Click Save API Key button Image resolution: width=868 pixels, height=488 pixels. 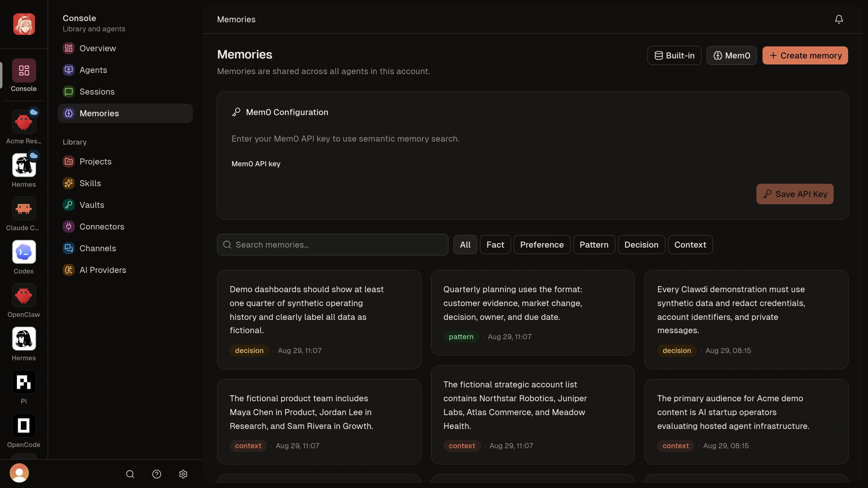click(795, 194)
